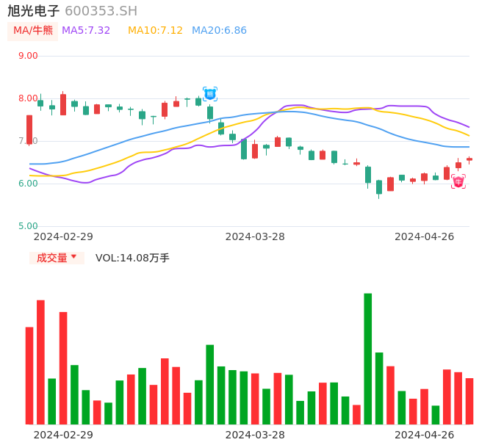This screenshot has height=445, width=504.
Task: Click the 2024-02-29 date label under price chart
Action: tap(63, 236)
